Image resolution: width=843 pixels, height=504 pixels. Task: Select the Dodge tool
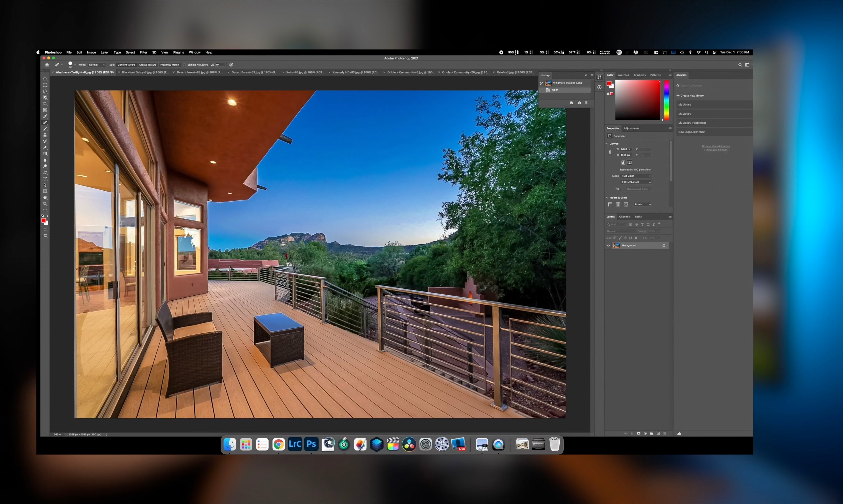tap(45, 166)
